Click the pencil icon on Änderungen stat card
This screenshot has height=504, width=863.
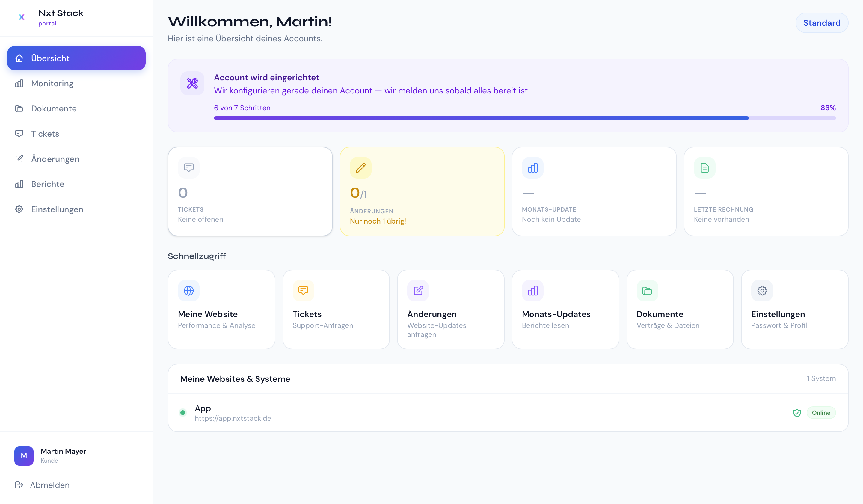(360, 168)
